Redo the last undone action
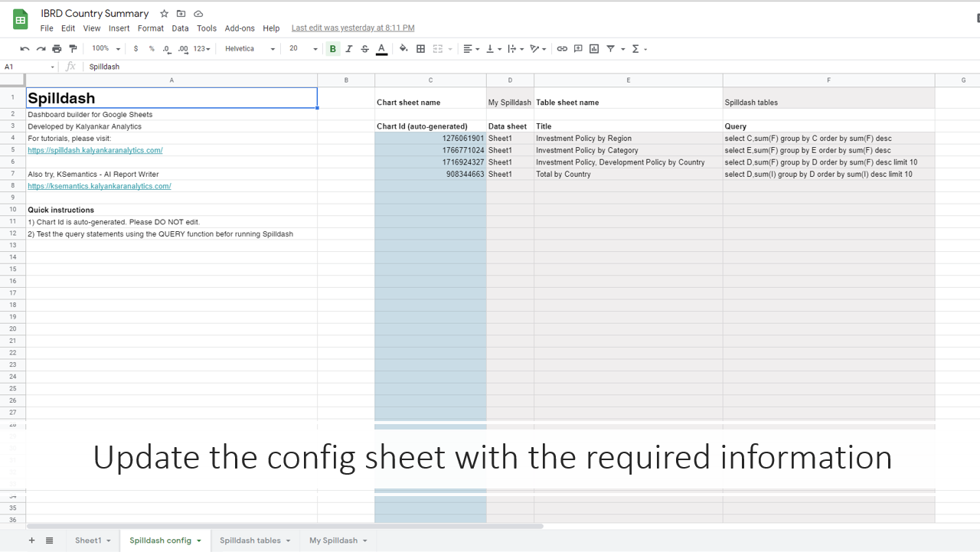This screenshot has height=552, width=980. (41, 49)
